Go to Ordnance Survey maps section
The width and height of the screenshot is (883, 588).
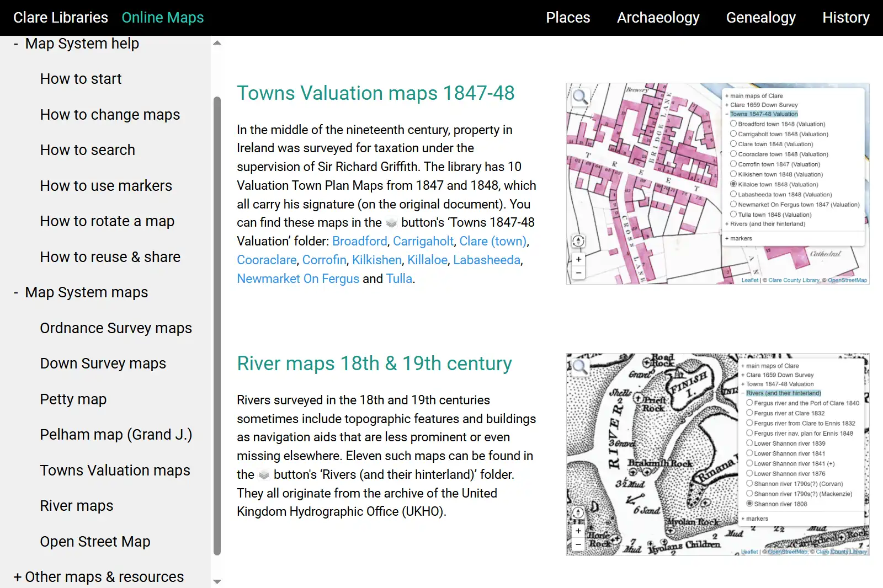116,328
